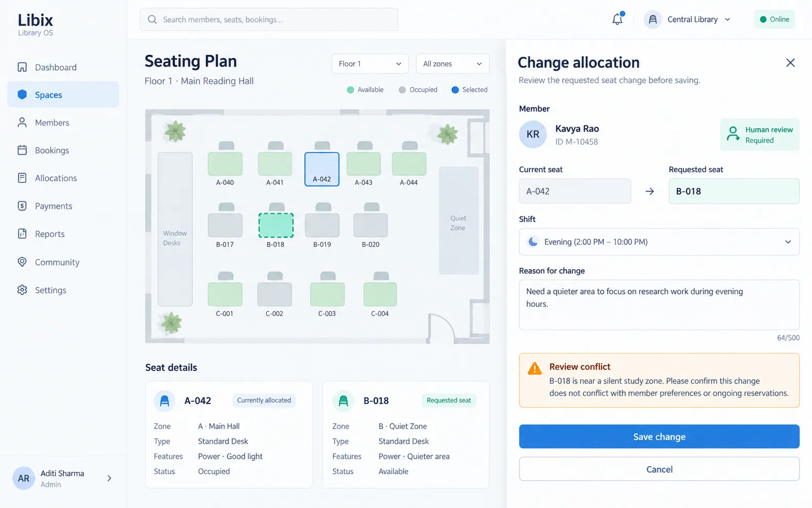Open the Floor 1 dropdown
This screenshot has height=508, width=812.
[370, 63]
